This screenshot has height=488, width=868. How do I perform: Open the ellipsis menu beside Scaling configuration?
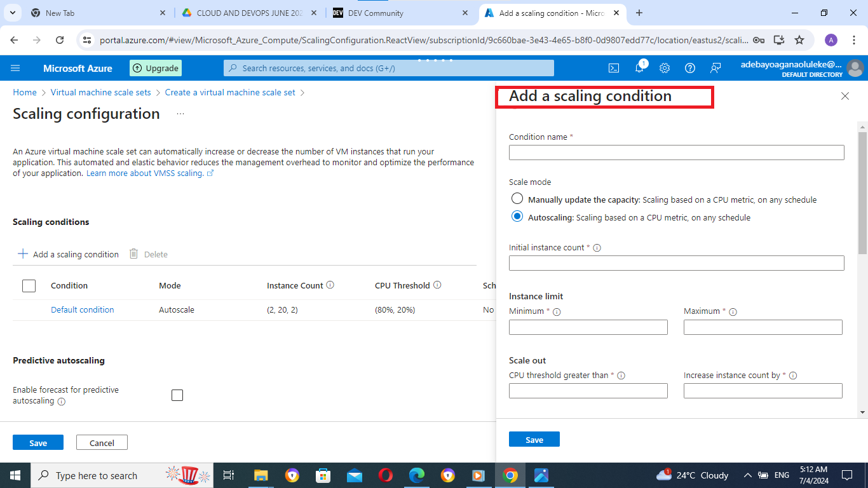180,114
